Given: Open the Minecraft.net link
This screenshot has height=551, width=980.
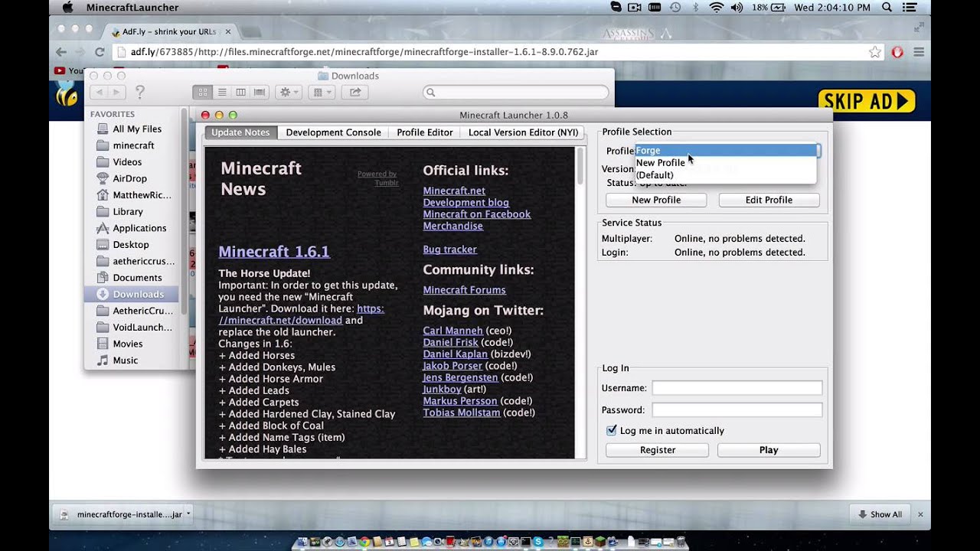Looking at the screenshot, I should click(454, 191).
